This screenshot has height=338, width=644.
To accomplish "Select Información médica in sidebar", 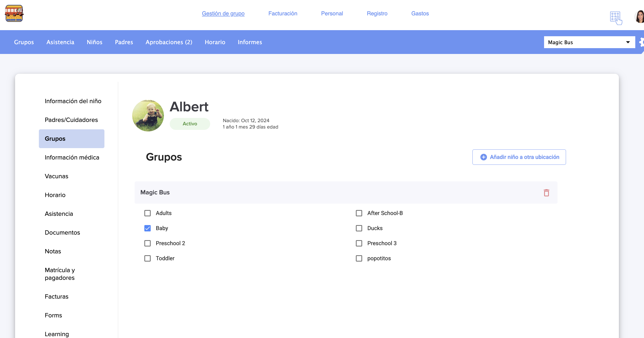I will (72, 157).
